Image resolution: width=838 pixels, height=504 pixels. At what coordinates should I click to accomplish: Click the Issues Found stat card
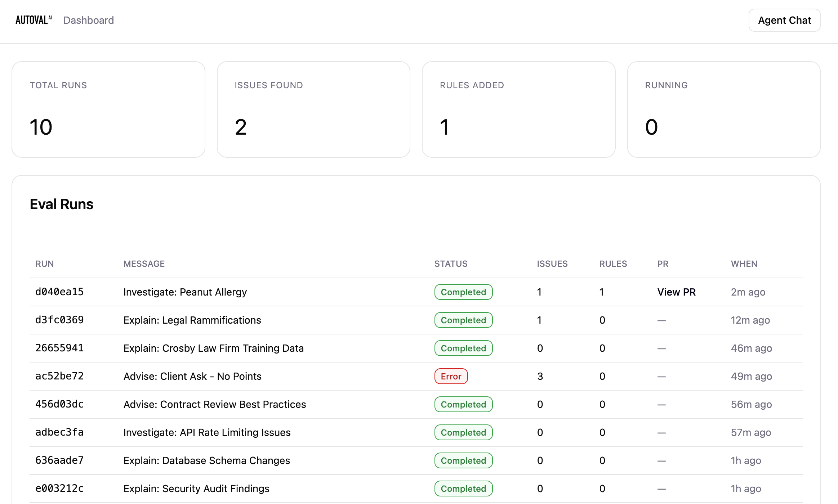pos(313,109)
